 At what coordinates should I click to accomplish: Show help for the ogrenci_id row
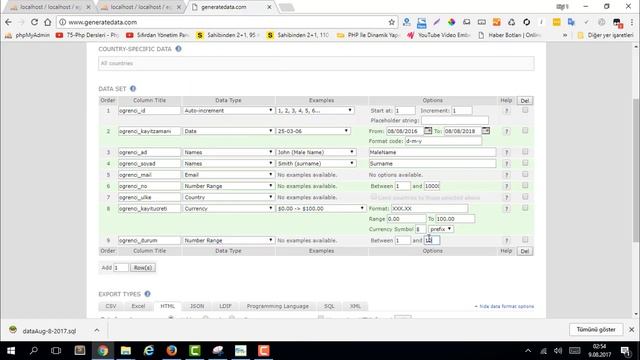(507, 111)
